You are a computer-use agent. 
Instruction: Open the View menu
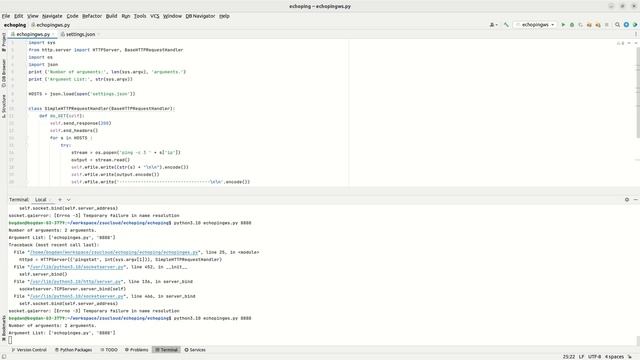pos(33,16)
